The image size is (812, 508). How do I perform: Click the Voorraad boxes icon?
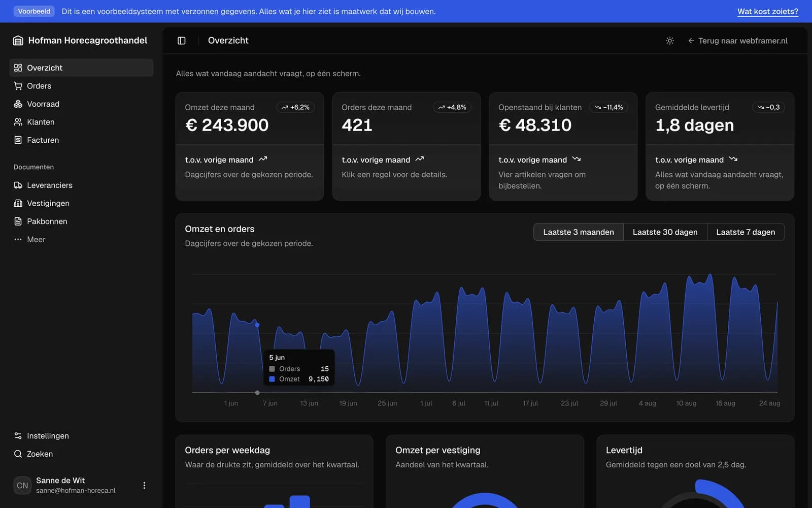click(18, 104)
